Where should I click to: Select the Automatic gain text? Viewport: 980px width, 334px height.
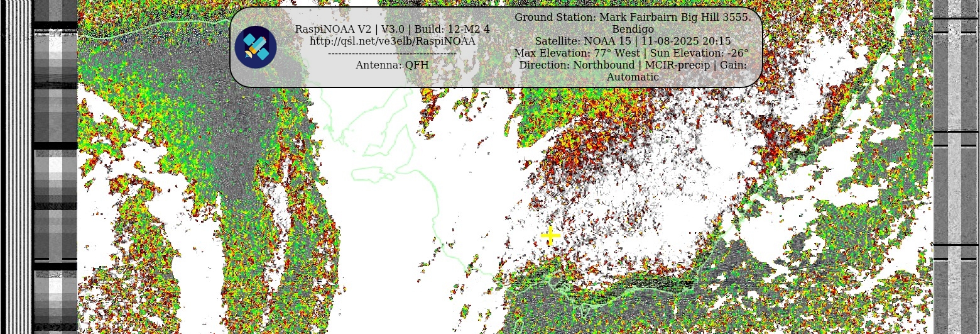pyautogui.click(x=632, y=77)
